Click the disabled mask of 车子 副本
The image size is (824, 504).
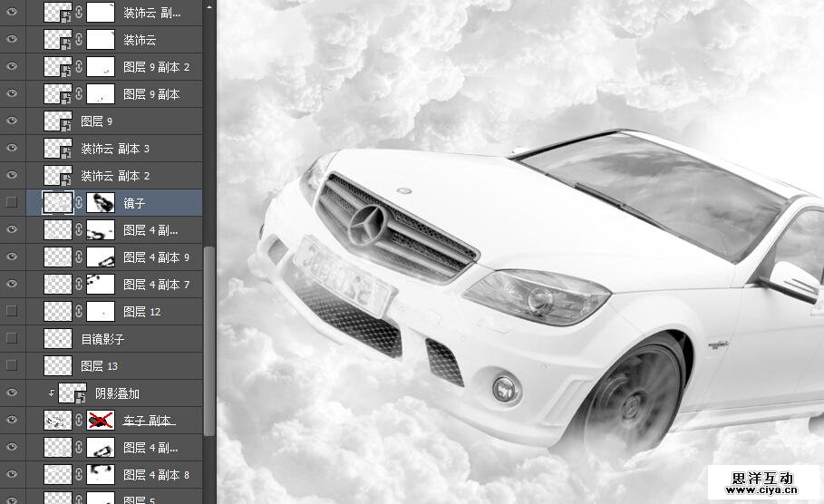(x=101, y=420)
